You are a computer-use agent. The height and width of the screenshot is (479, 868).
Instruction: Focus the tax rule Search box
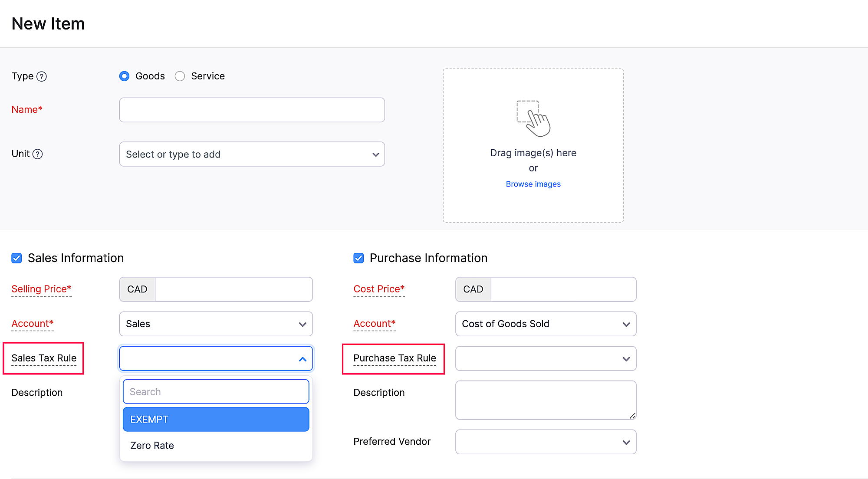coord(216,391)
